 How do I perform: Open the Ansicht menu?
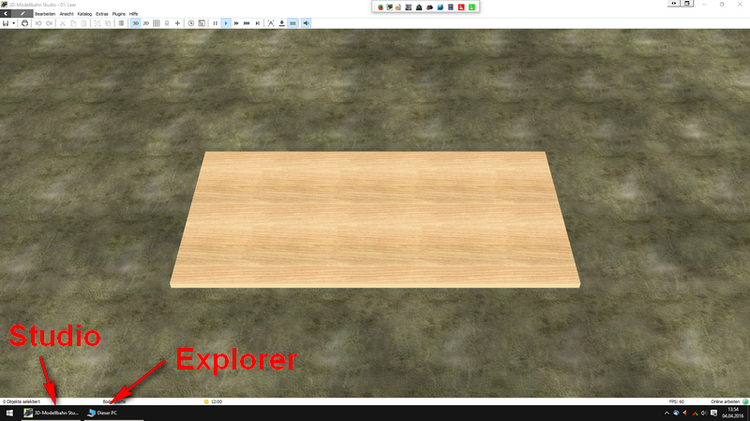click(66, 14)
